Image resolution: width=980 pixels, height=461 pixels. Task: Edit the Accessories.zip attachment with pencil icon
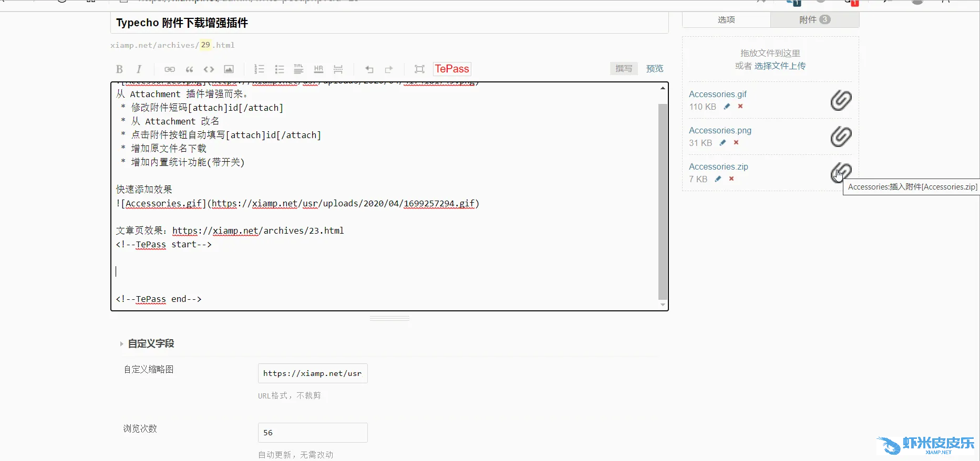(x=718, y=179)
